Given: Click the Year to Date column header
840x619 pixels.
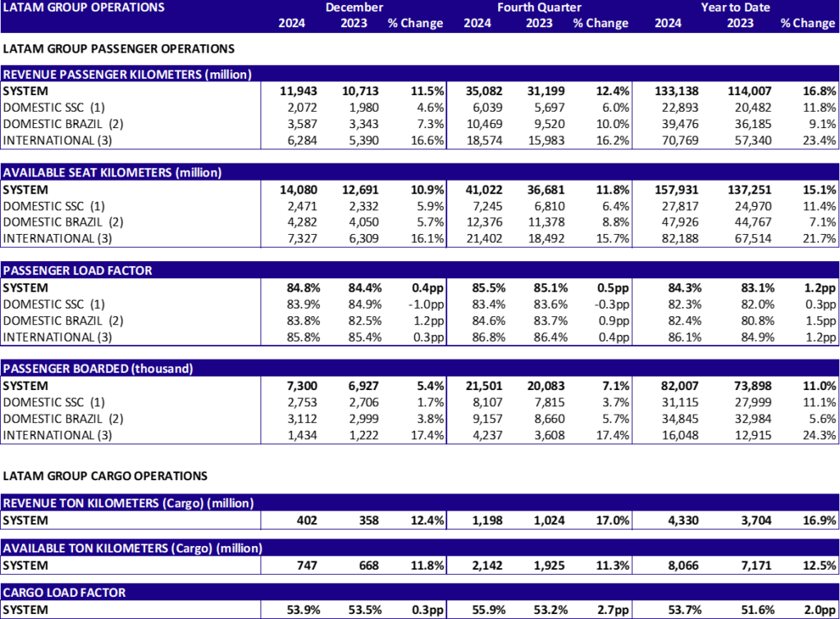Looking at the screenshot, I should (x=736, y=7).
